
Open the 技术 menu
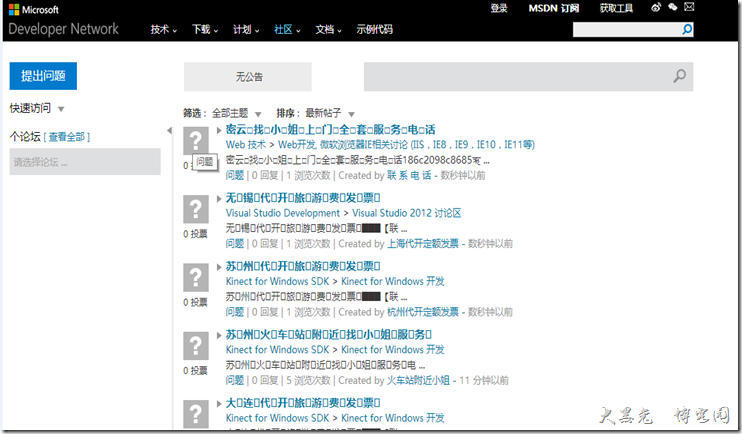click(164, 29)
